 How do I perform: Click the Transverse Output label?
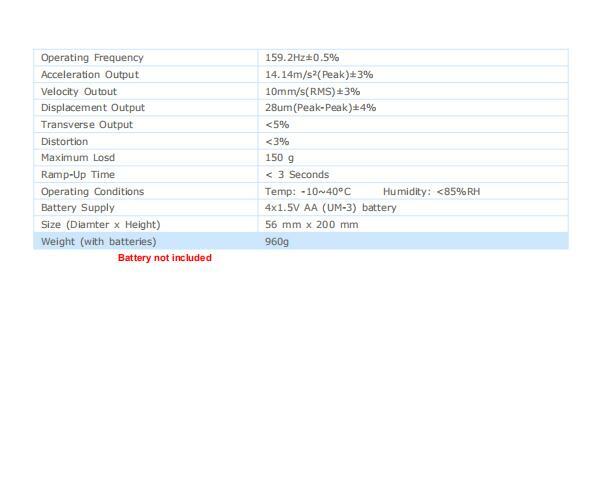87,125
